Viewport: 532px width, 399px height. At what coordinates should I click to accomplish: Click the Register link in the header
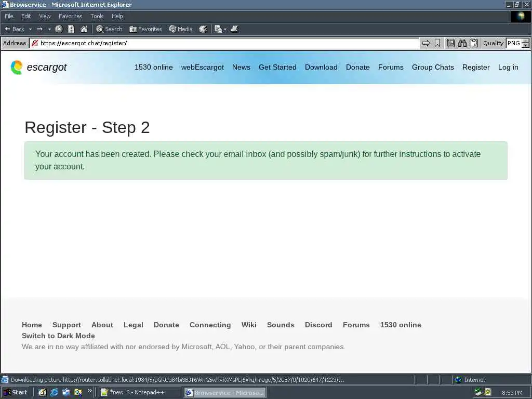click(476, 67)
